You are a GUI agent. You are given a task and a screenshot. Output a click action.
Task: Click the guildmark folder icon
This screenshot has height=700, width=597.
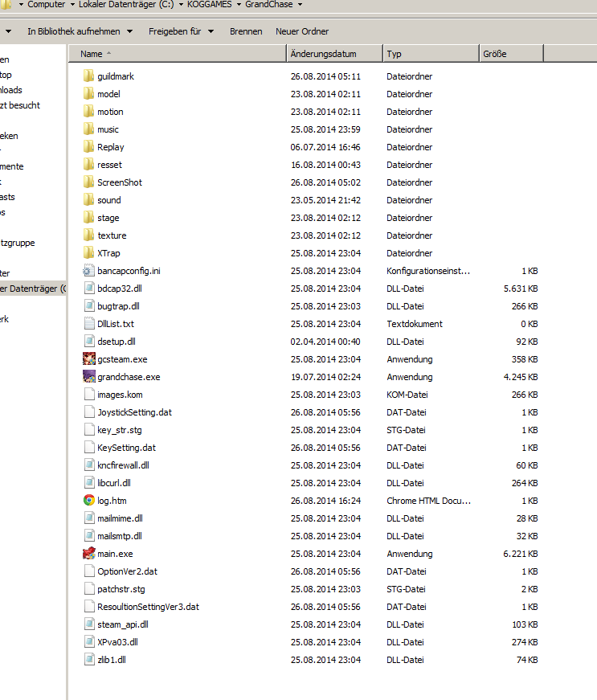click(x=89, y=76)
